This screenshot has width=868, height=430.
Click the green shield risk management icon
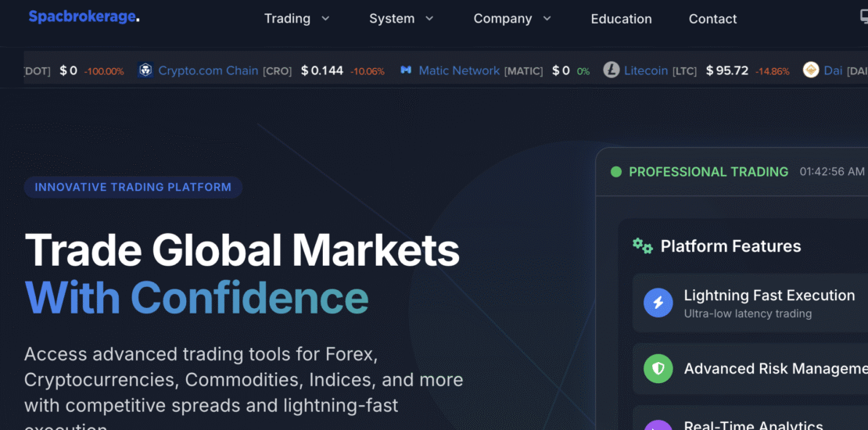(x=658, y=368)
